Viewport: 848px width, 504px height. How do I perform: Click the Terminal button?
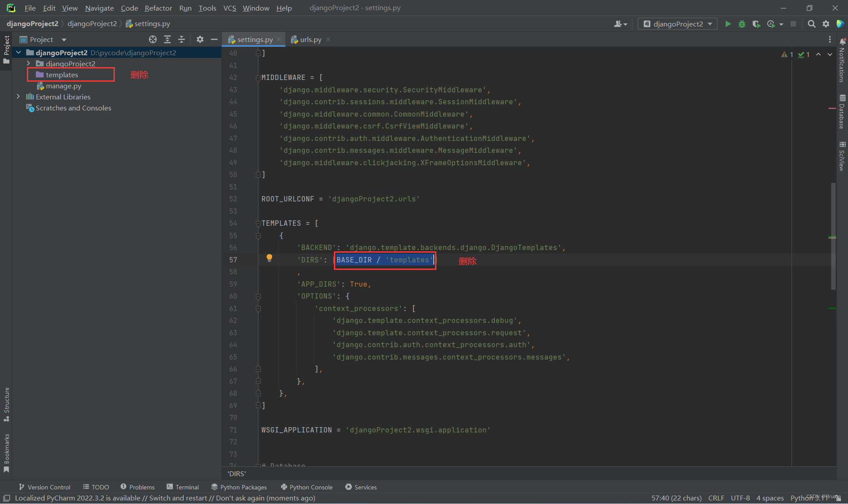[184, 487]
